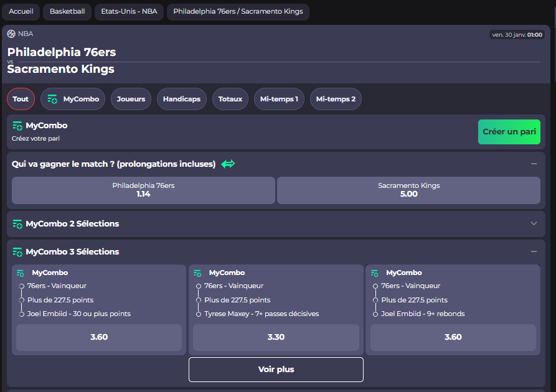Select the Joel Embiid 9+ rebonds marker
The height and width of the screenshot is (392, 556).
tap(376, 314)
